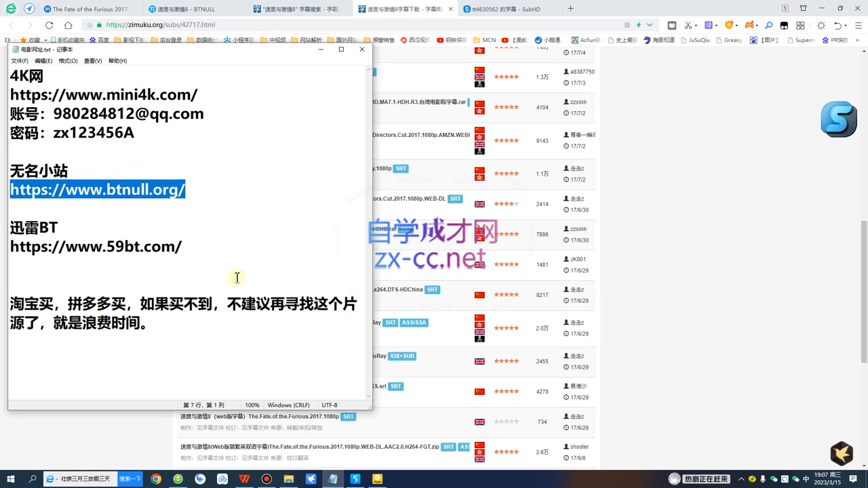
Task: Click the 无名小站 heading in Notepad
Action: click(39, 171)
